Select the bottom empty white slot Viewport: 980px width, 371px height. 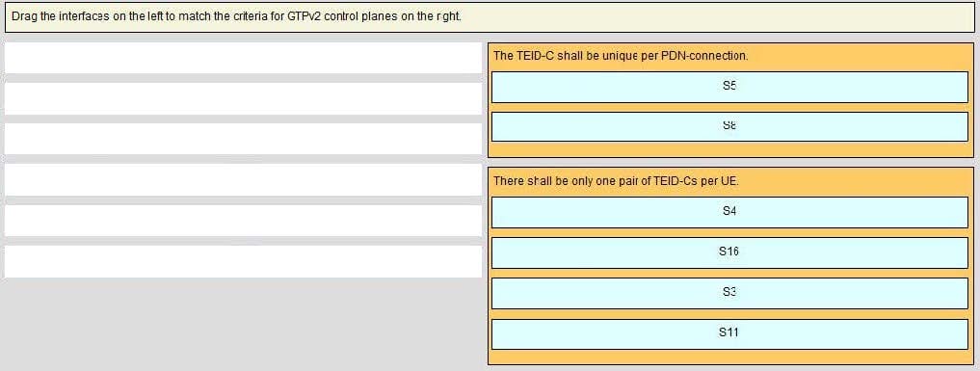point(243,261)
